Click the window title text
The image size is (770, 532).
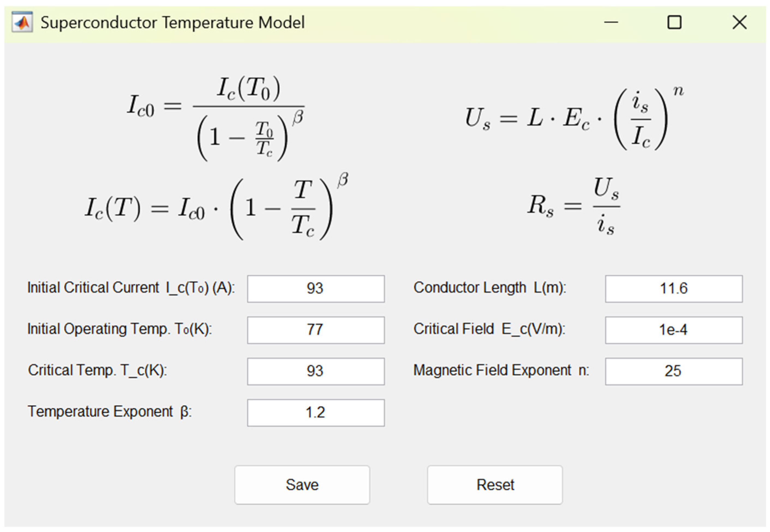172,23
